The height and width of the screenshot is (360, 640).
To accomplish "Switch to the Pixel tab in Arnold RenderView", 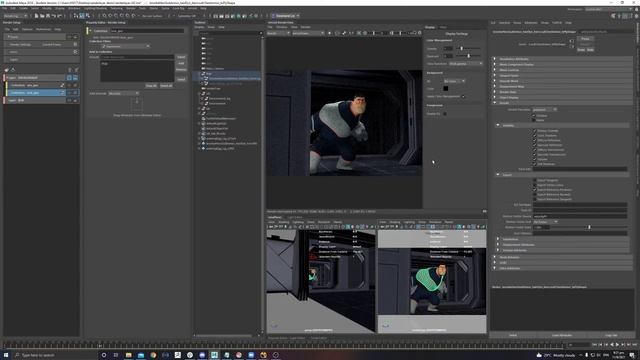I will click(x=443, y=27).
